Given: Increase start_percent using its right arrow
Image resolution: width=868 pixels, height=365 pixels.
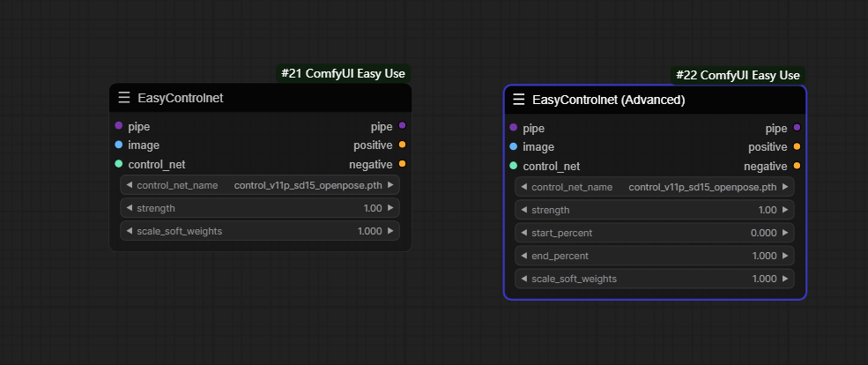Looking at the screenshot, I should tap(786, 233).
